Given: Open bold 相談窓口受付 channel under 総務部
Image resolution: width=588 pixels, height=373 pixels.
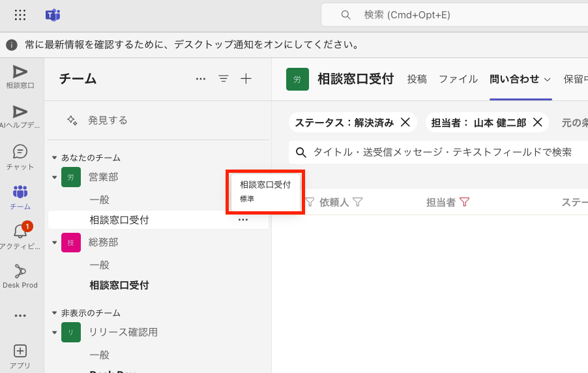Looking at the screenshot, I should pyautogui.click(x=119, y=285).
